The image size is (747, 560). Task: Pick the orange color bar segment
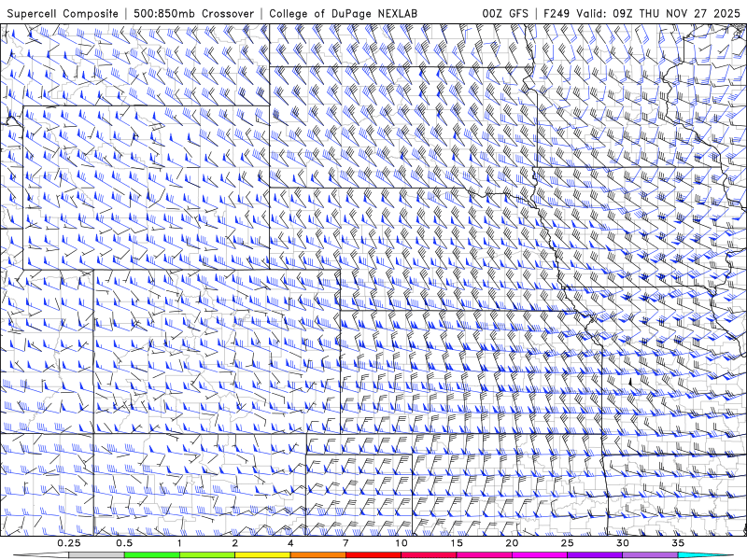317,555
